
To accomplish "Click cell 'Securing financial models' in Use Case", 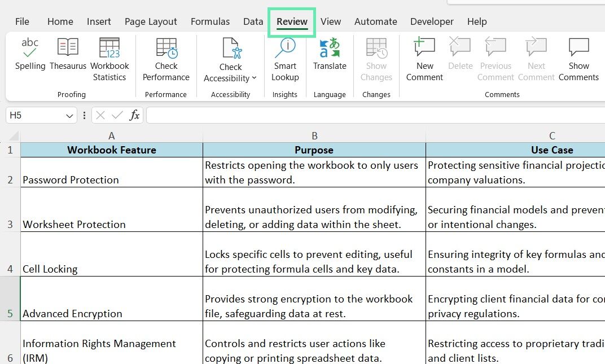I will tap(515, 209).
